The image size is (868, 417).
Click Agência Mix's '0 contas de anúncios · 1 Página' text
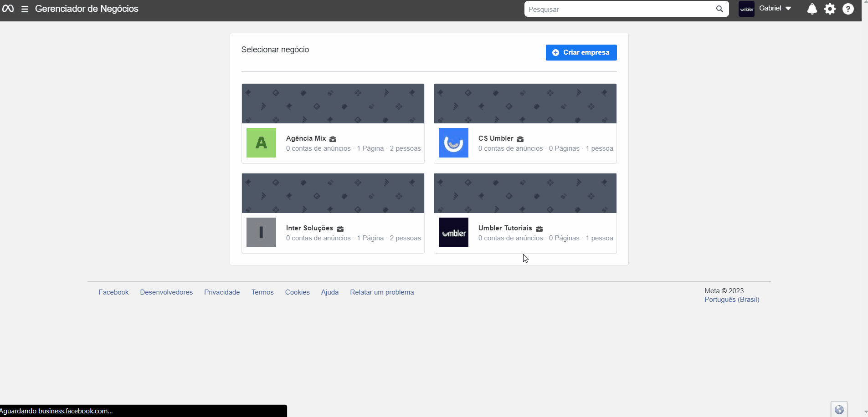coord(335,148)
